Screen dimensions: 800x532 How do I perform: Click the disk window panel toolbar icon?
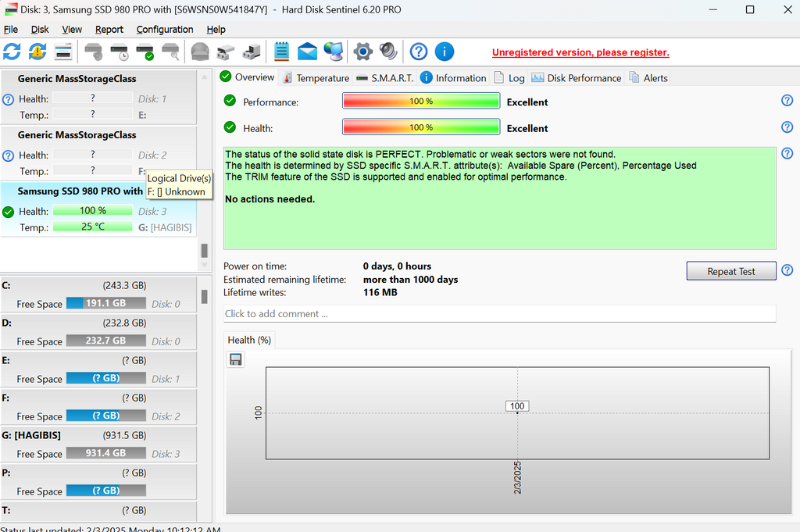pyautogui.click(x=62, y=52)
